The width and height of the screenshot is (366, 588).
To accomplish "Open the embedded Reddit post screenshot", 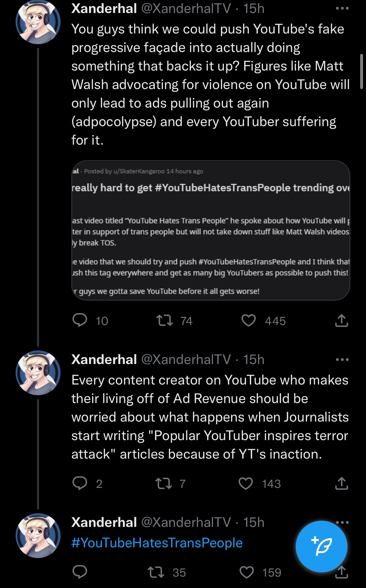I will [x=210, y=230].
